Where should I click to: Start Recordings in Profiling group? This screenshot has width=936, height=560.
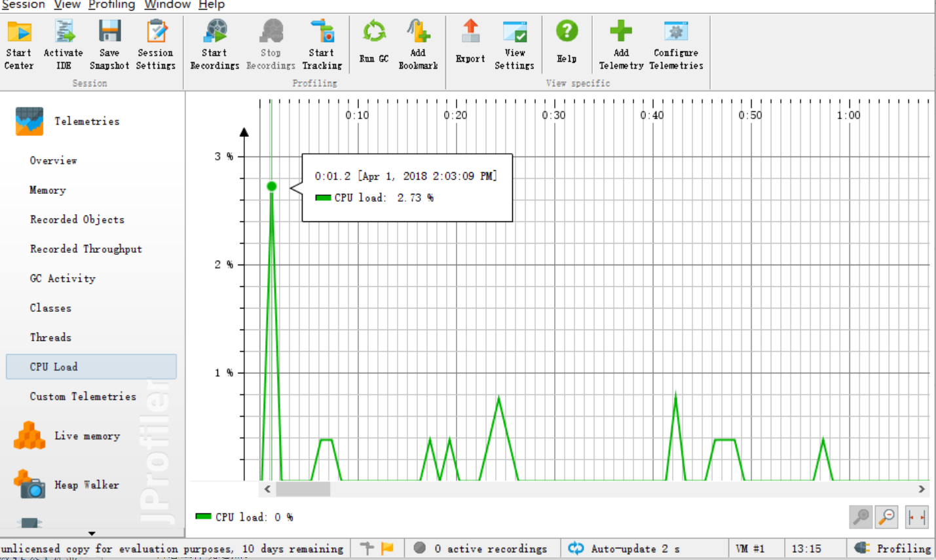click(x=215, y=45)
